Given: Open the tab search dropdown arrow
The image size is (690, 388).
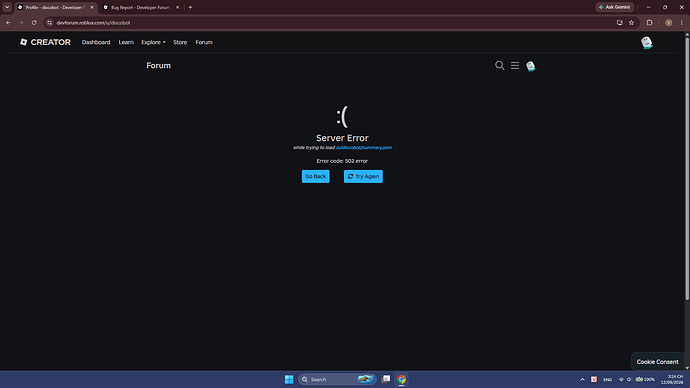Looking at the screenshot, I should [7, 7].
